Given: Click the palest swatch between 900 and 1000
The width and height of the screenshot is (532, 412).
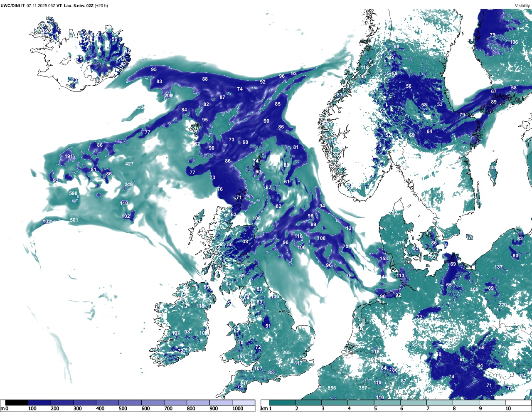Looking at the screenshot, I should [221, 402].
